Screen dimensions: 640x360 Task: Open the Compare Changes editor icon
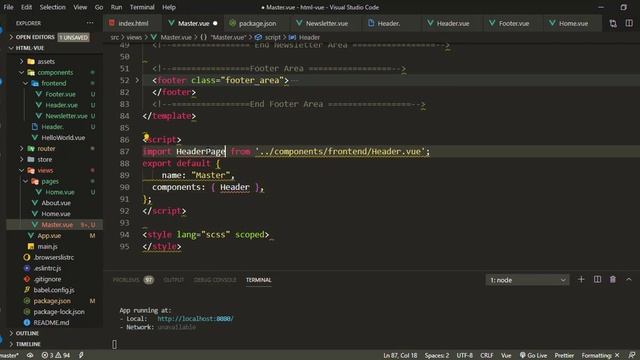(613, 24)
